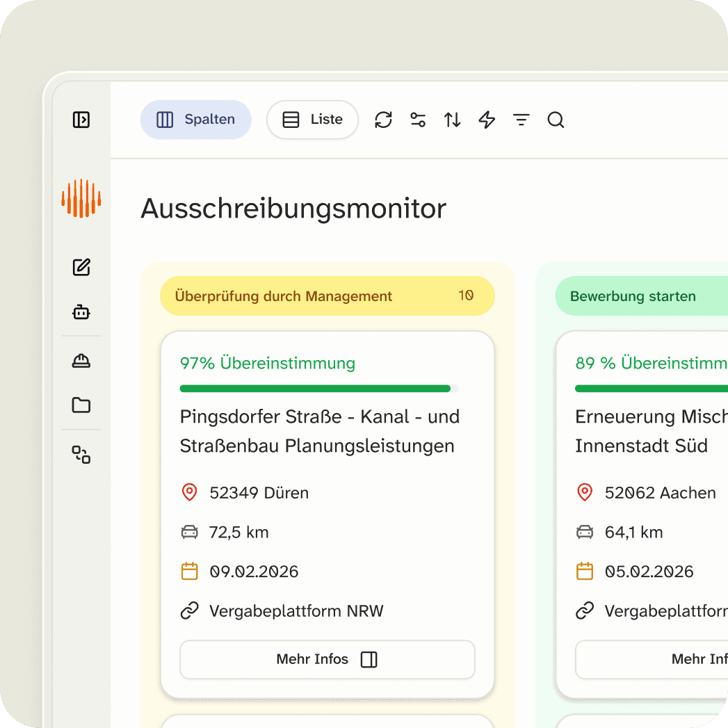Open the Erneuerung Innenstadt Süd tender title
The height and width of the screenshot is (728, 728).
click(x=652, y=431)
